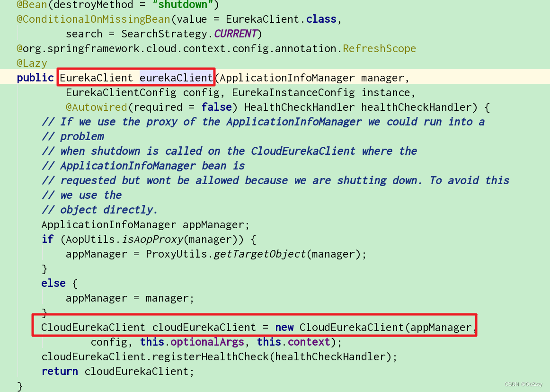The image size is (550, 392).
Task: Click the "ProxyUtils" class reference
Action: pyautogui.click(x=177, y=254)
